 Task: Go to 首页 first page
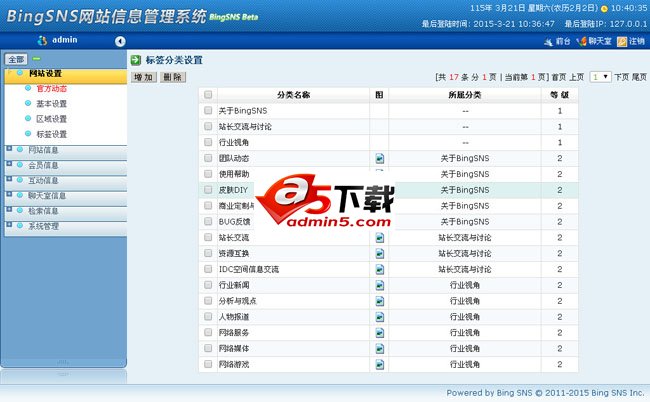point(558,77)
